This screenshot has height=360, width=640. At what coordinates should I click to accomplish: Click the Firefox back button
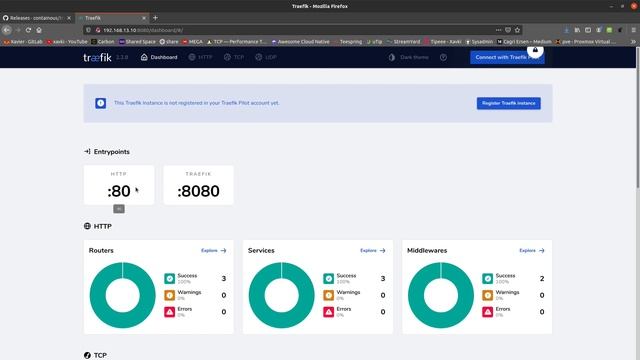point(7,30)
